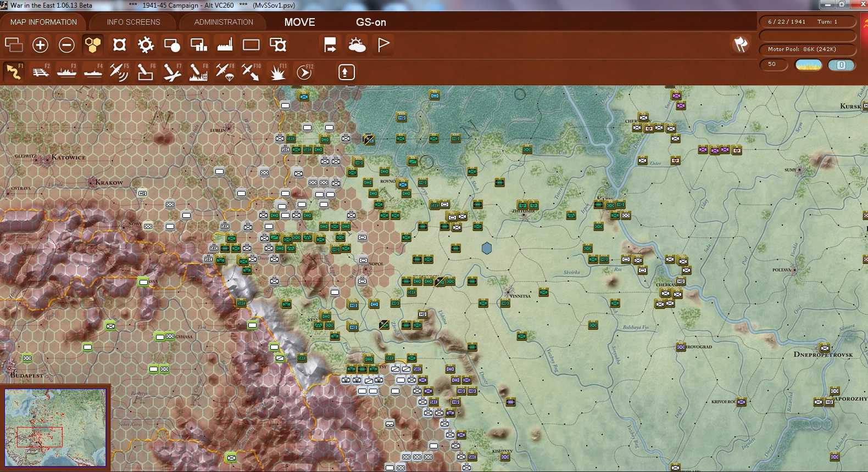This screenshot has height=472, width=868.
Task: Select Amphibious transport mode (F4)
Action: (x=93, y=72)
